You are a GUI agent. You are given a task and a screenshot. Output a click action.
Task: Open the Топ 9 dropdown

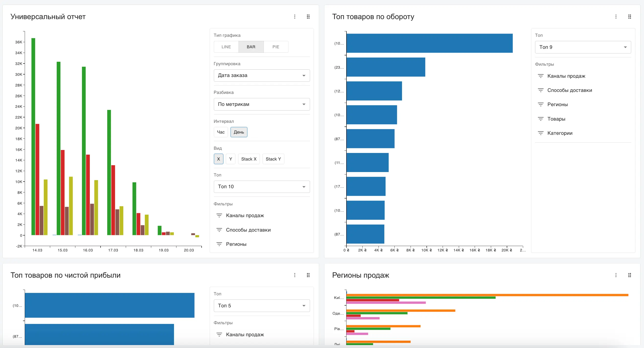[583, 47]
